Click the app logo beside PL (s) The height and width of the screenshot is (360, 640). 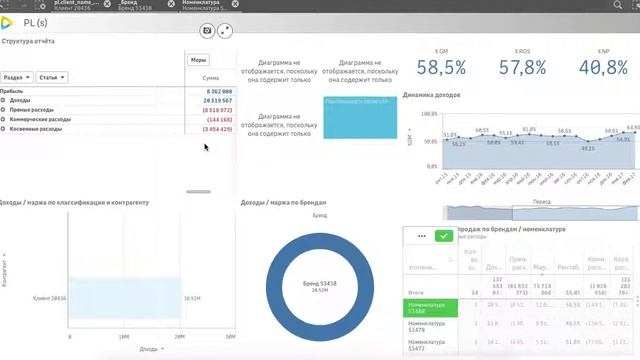tap(6, 23)
